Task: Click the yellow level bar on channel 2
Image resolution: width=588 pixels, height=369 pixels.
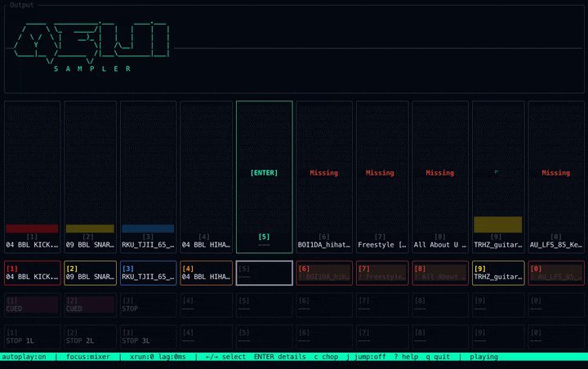Action: [x=90, y=229]
